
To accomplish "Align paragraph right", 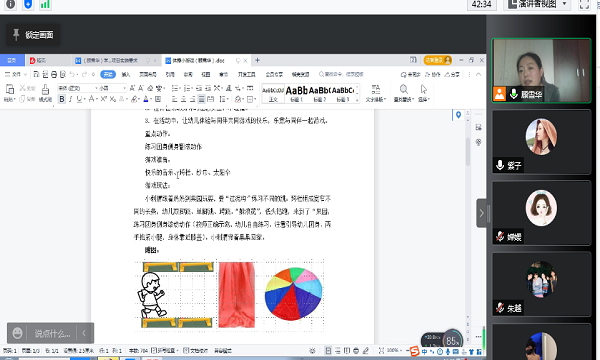I will (x=192, y=99).
